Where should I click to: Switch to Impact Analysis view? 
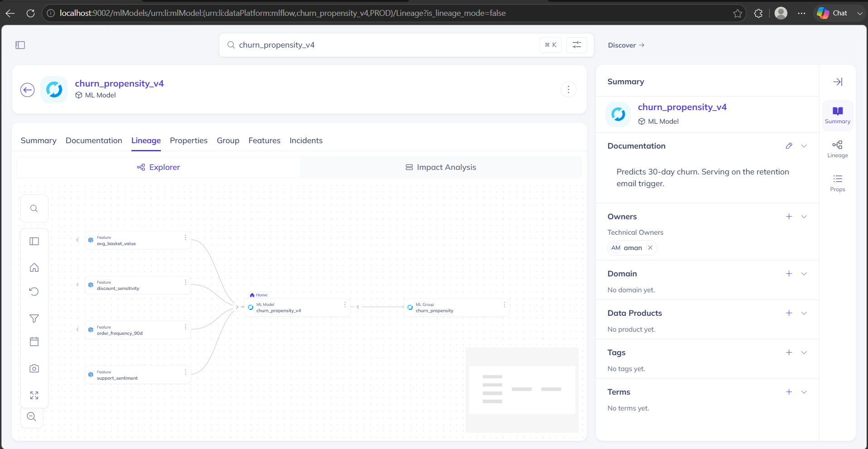(441, 167)
